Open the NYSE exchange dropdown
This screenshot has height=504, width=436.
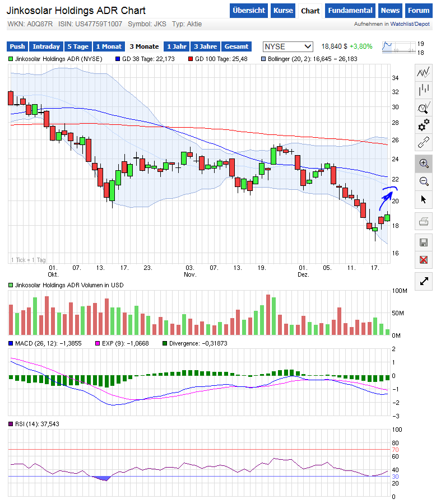coord(287,46)
